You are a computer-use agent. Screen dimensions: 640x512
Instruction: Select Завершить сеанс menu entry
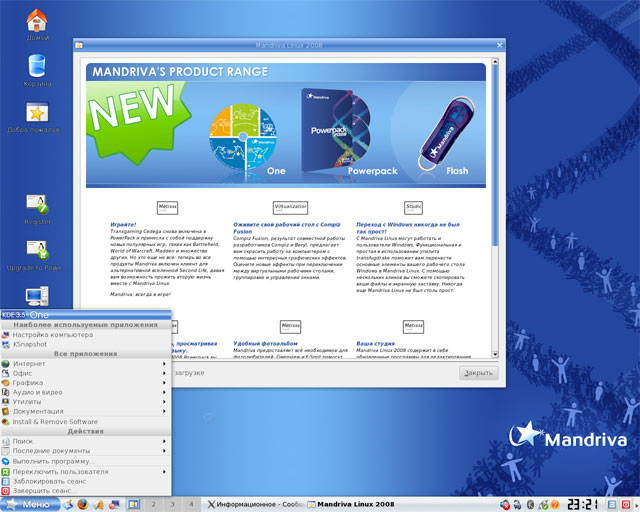click(x=86, y=491)
